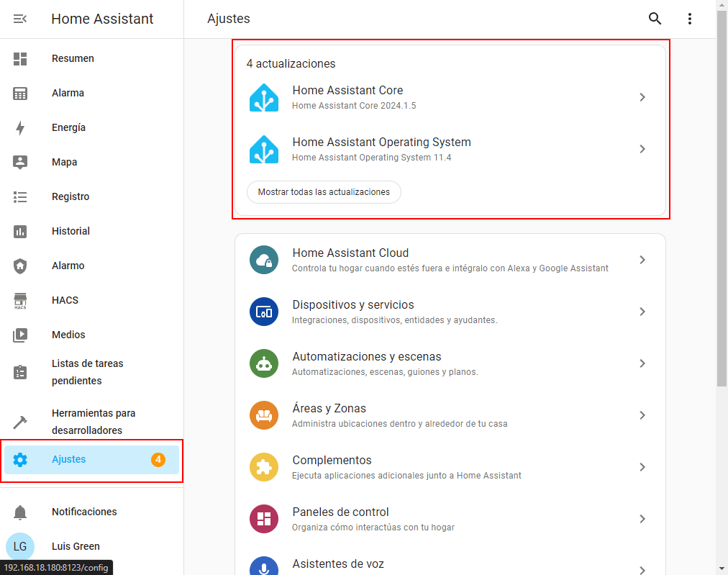
Task: Click the Energía lightning bolt icon
Action: (x=20, y=127)
